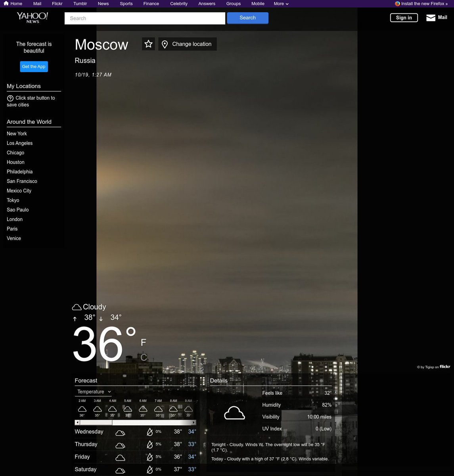Click the 5 AM cloud icon
The width and height of the screenshot is (454, 476).
[x=128, y=409]
